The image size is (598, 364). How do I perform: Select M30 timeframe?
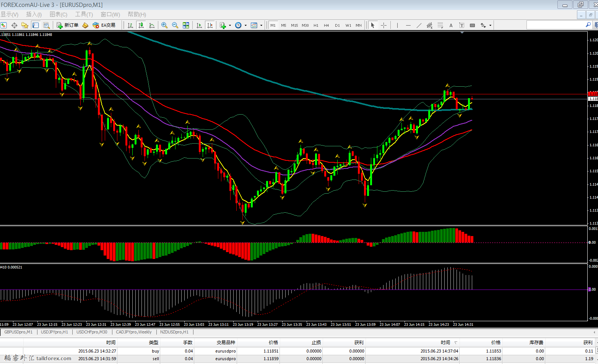click(x=305, y=25)
